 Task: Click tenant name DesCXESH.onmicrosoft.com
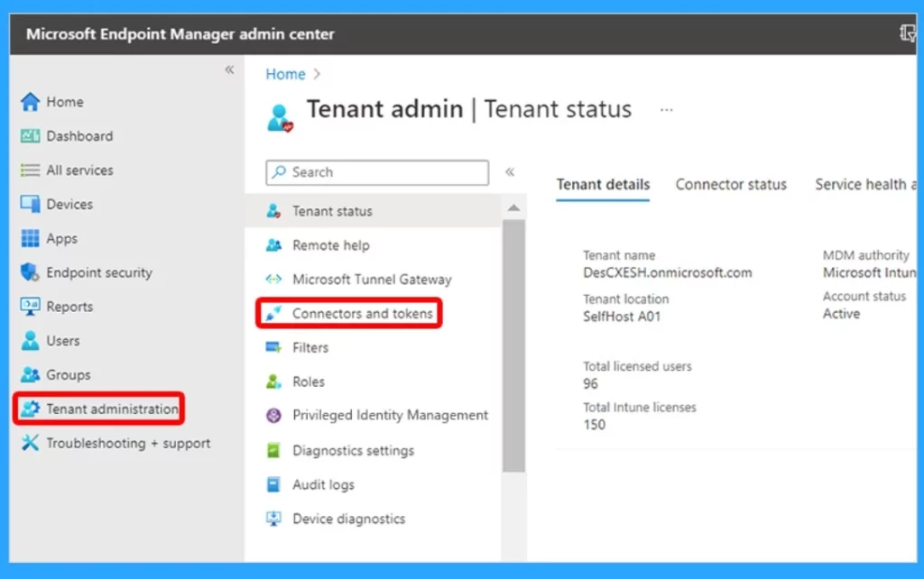tap(667, 272)
